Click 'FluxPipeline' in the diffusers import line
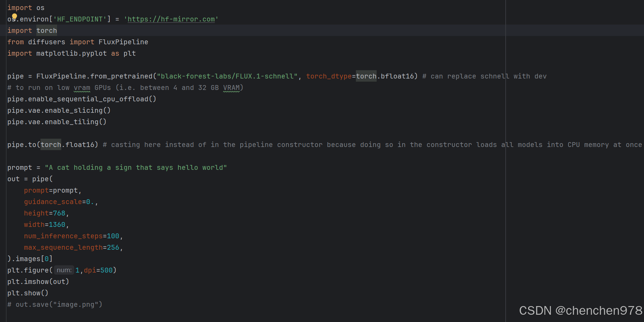The image size is (644, 322). click(123, 42)
